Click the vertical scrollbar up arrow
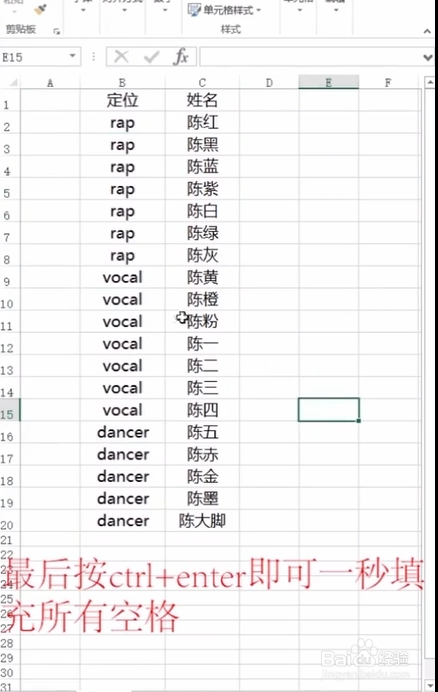The height and width of the screenshot is (692, 438). [x=429, y=82]
